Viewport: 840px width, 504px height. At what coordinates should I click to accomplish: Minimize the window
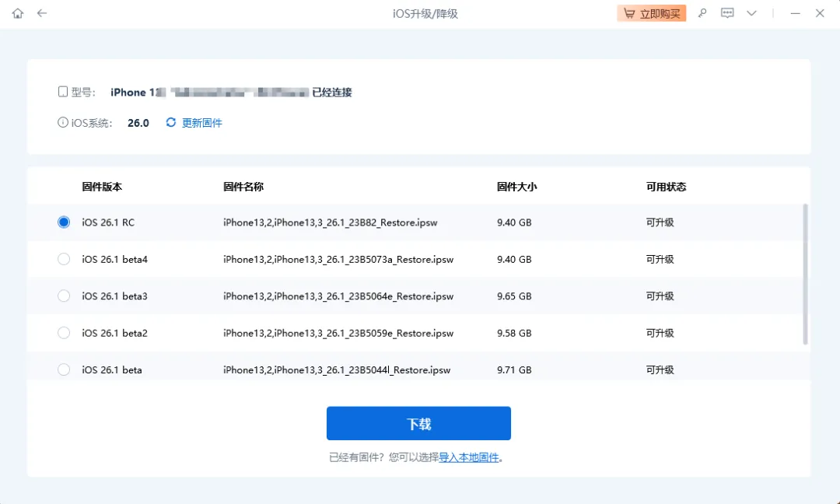click(x=795, y=13)
